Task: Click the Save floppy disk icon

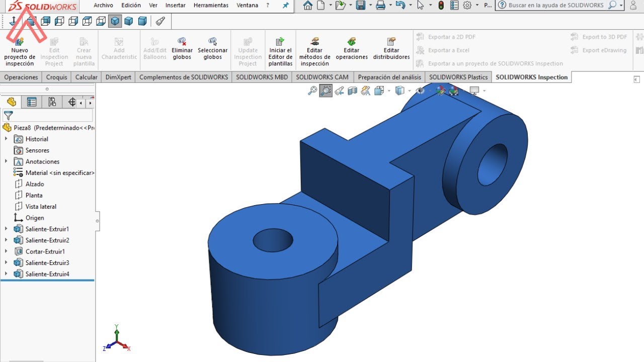Action: (x=360, y=6)
